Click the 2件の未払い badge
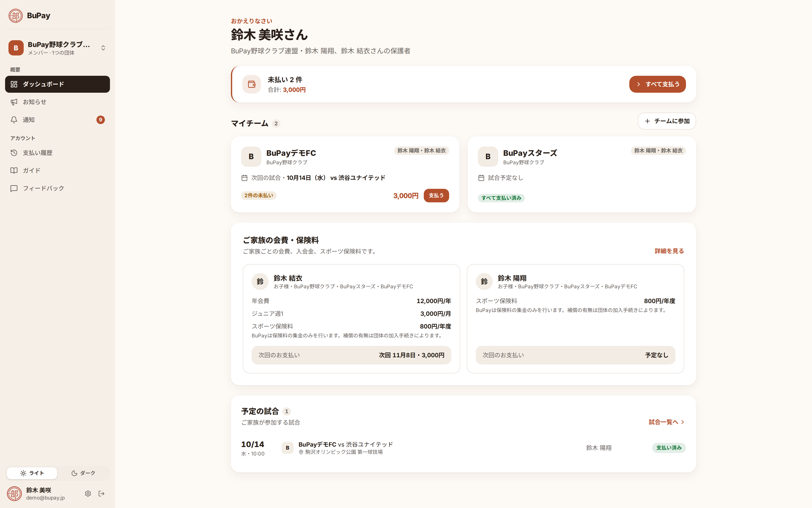 coord(258,196)
